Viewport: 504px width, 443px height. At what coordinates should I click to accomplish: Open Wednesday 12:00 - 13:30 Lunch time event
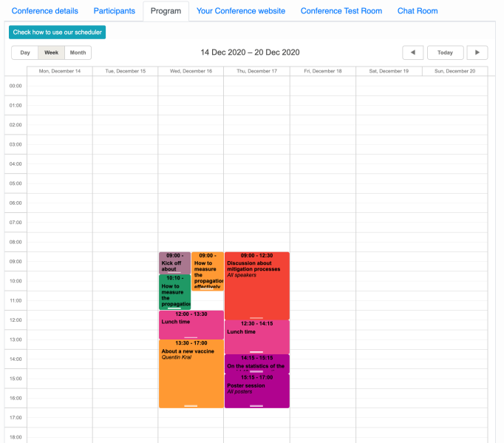coord(191,325)
